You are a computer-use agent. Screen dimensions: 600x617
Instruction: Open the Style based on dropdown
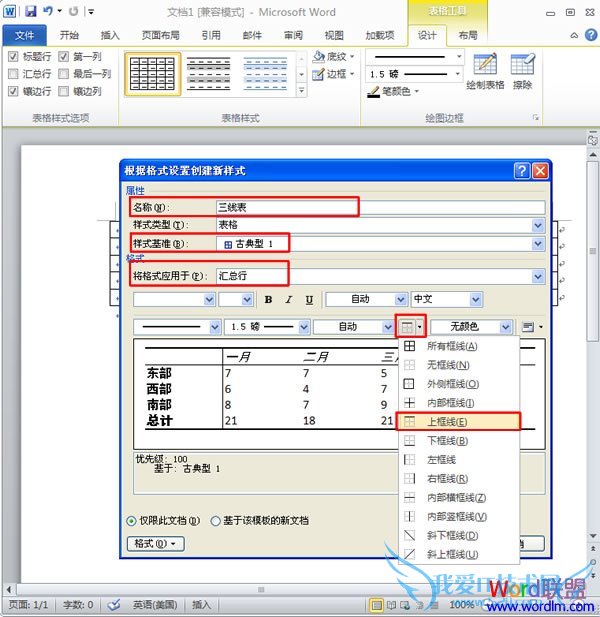click(x=538, y=244)
